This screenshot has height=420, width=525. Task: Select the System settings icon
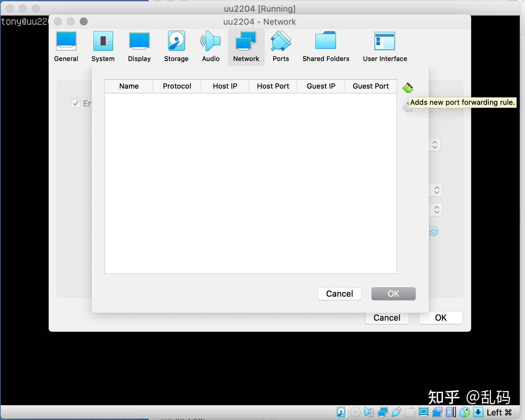click(103, 45)
